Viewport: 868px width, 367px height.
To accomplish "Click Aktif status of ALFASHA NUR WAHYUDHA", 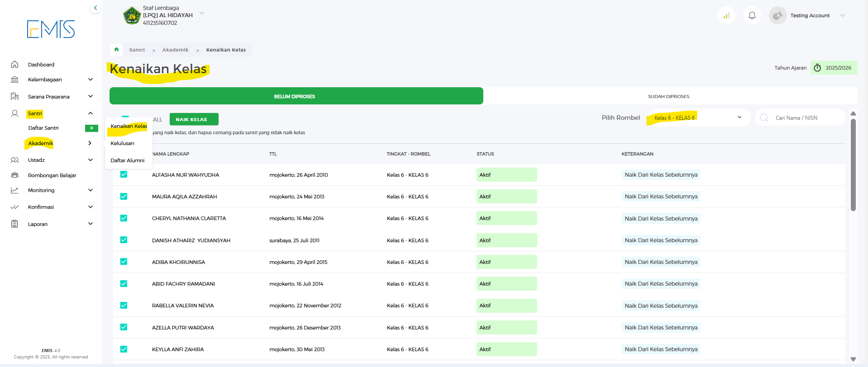I will click(x=506, y=174).
